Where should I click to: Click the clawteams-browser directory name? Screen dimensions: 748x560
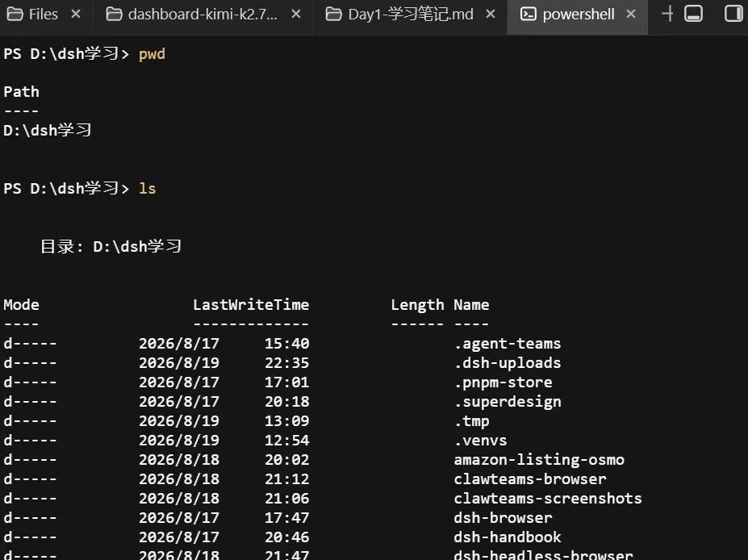point(530,479)
